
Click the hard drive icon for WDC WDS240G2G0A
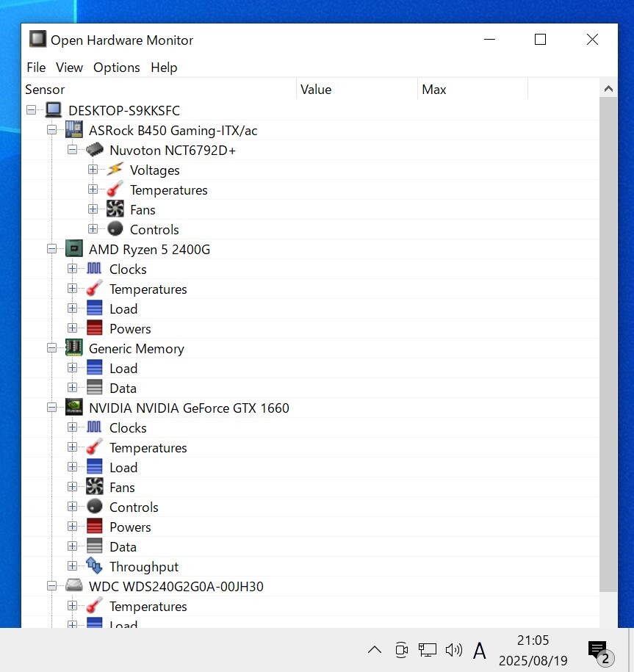pos(73,585)
